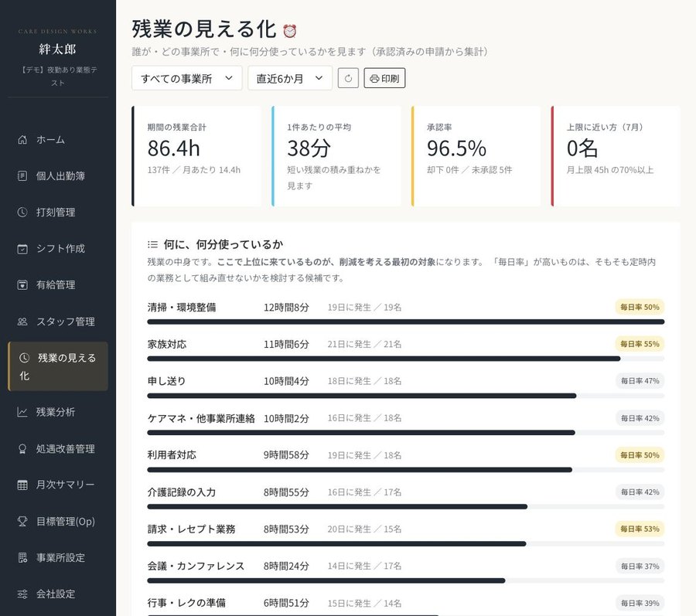The image size is (696, 616).
Task: Switch to 月次サマリー
Action: click(65, 485)
